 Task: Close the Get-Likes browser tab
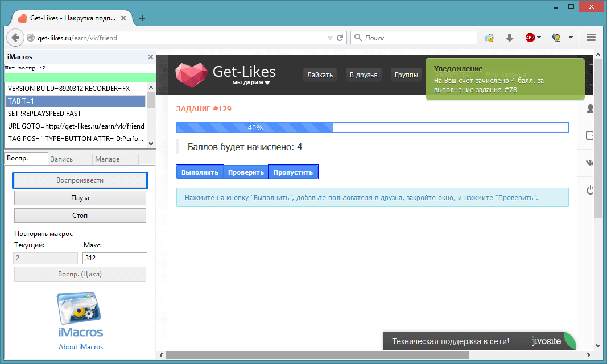(123, 18)
